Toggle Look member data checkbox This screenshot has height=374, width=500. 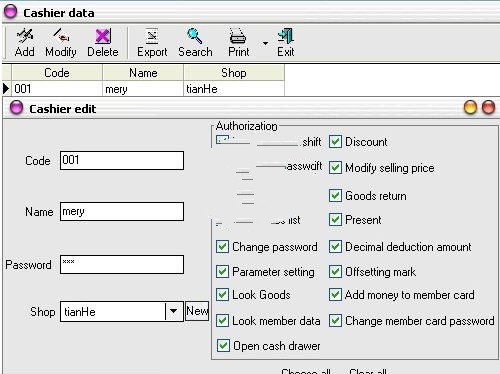point(222,321)
